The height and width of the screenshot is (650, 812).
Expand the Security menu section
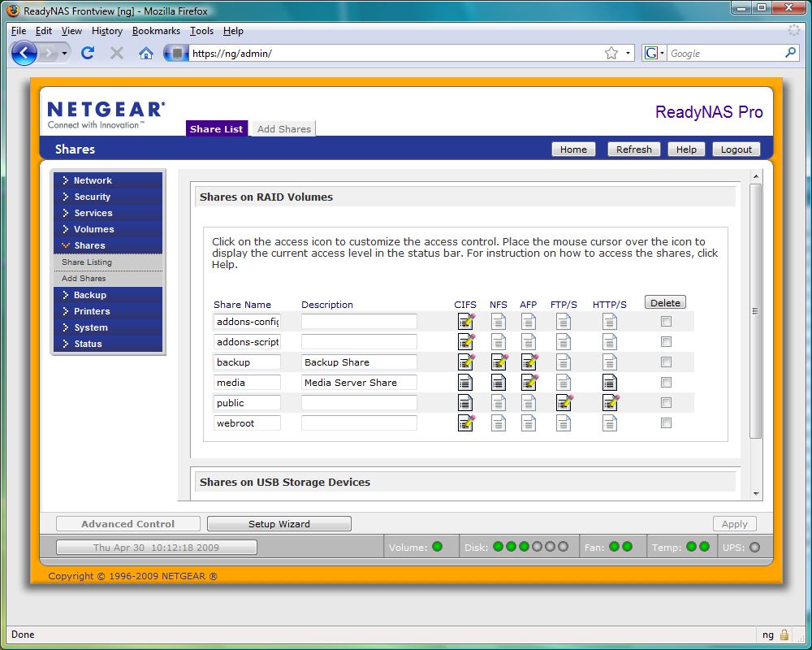(x=108, y=197)
